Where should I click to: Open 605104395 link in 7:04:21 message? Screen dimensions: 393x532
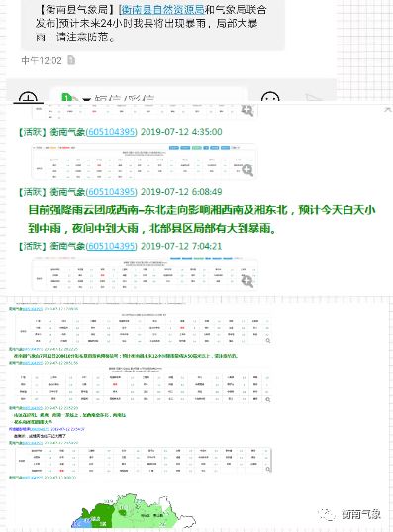111,246
